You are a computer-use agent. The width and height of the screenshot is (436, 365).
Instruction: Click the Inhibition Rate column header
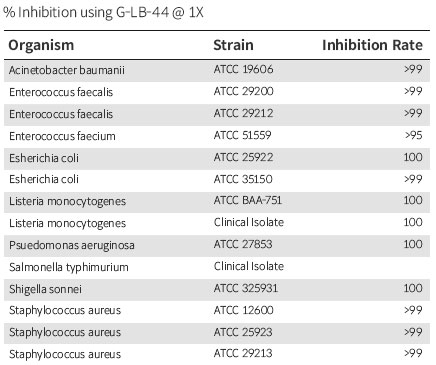(372, 45)
